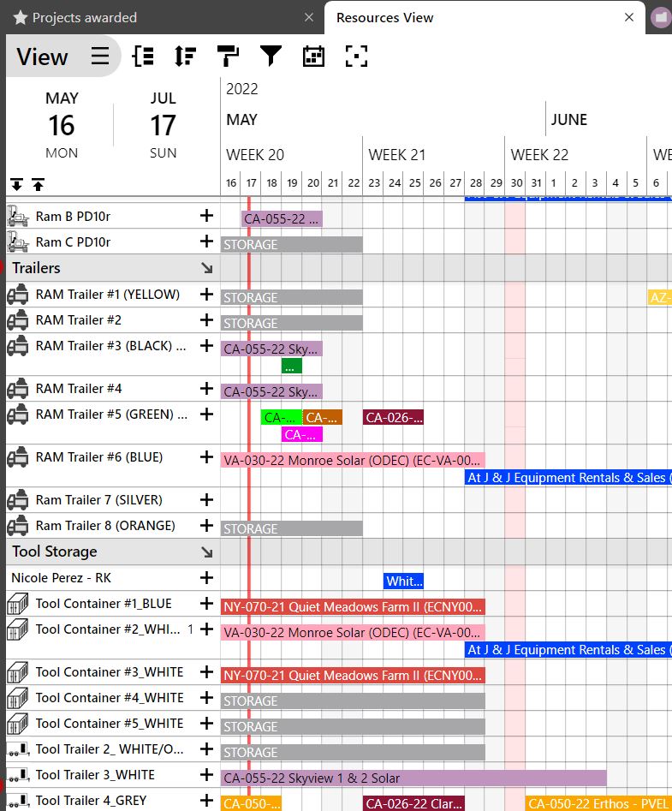Screen dimensions: 672x811
Task: Add booking for Tool Trailer 2_WHITE/O
Action: (x=206, y=749)
